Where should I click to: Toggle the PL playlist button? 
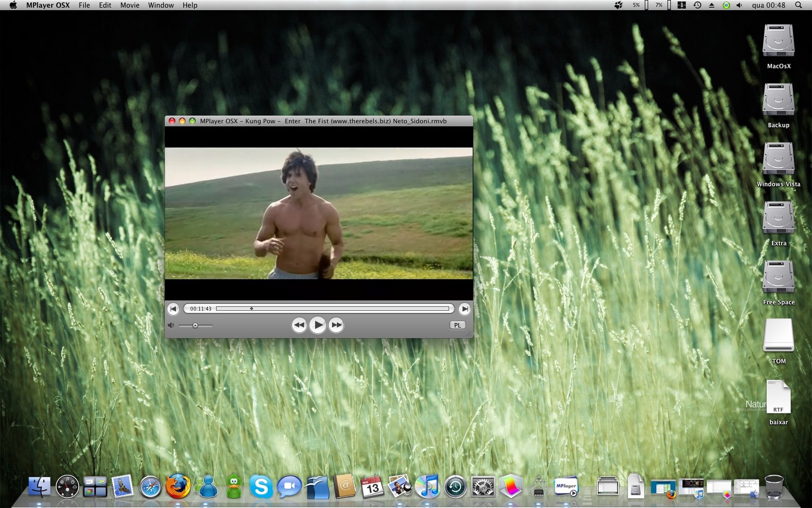[457, 325]
